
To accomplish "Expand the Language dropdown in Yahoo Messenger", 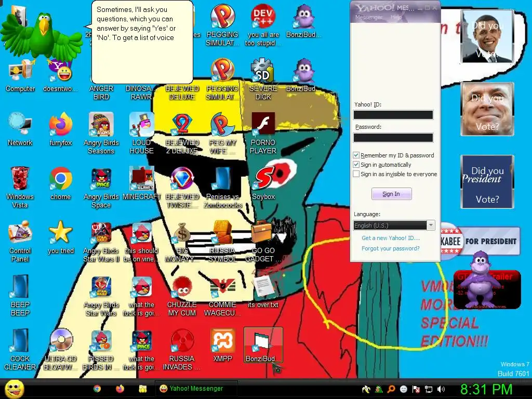I will [x=431, y=225].
